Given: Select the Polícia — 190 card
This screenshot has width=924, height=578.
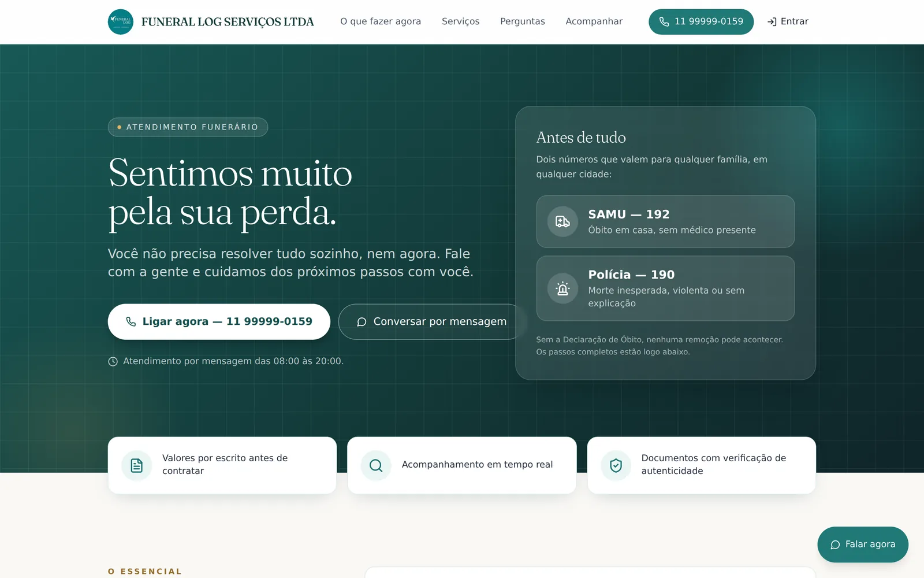Looking at the screenshot, I should tap(665, 288).
